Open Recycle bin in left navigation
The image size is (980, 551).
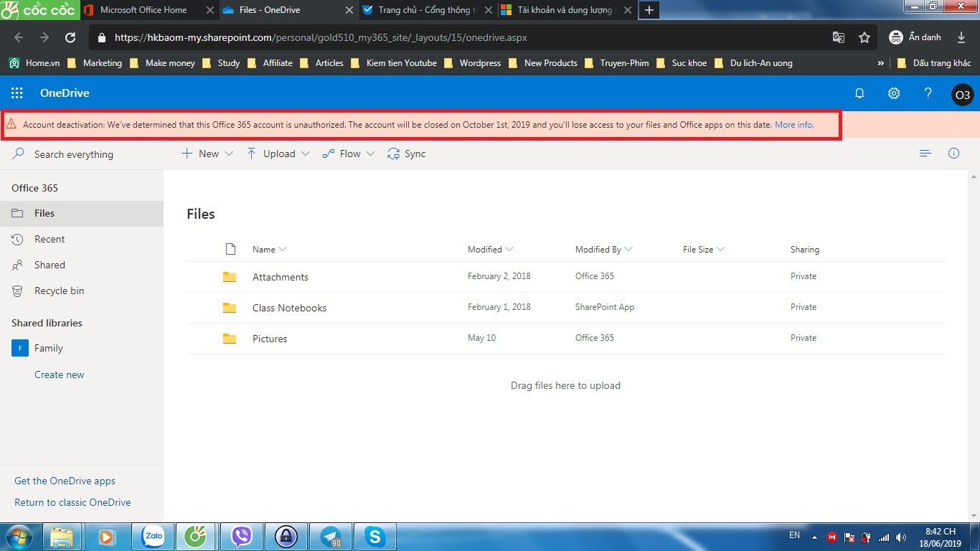coord(82,291)
